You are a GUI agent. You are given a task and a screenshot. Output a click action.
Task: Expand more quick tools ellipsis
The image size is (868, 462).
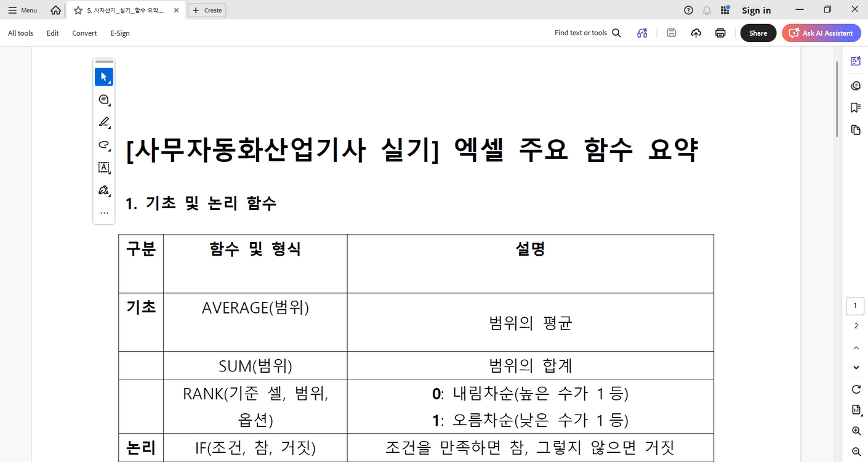pos(104,213)
